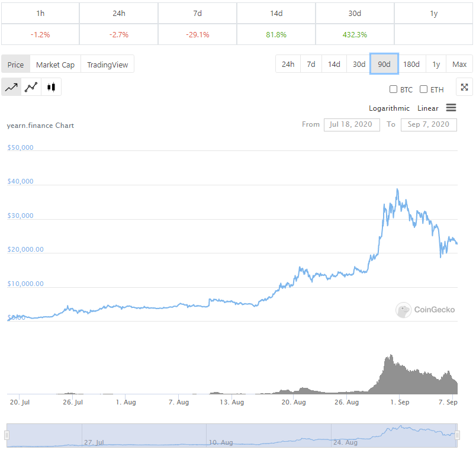Screen dimensions: 476x453
Task: Click the $50,000 axis label
Action: [x=20, y=147]
